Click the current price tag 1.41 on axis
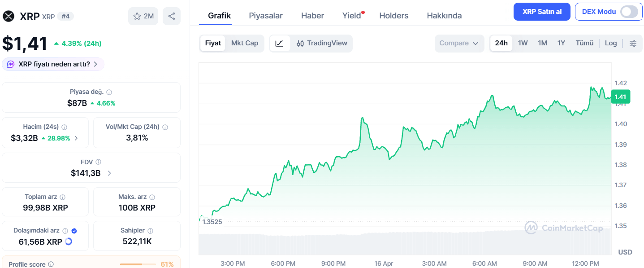644x268 pixels. (621, 97)
